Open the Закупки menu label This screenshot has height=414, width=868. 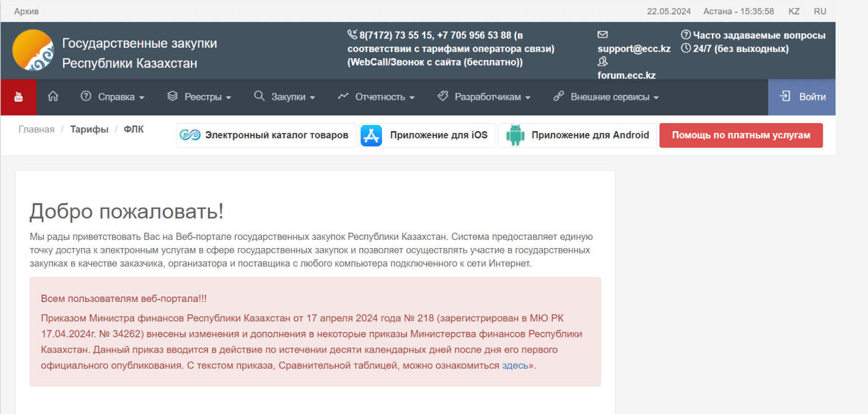[288, 97]
